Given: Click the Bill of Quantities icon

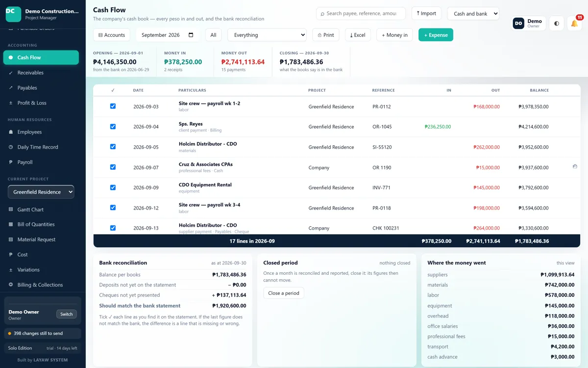Looking at the screenshot, I should pyautogui.click(x=11, y=224).
